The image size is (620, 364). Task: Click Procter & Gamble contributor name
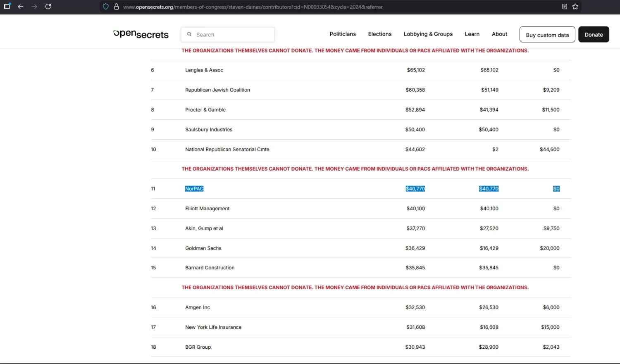[205, 110]
